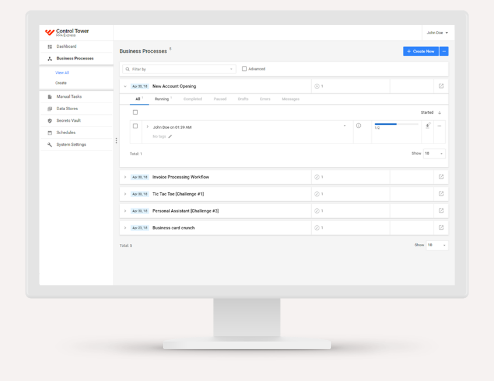Check the select-all runs checkbox
This screenshot has width=494, height=381.
point(135,112)
